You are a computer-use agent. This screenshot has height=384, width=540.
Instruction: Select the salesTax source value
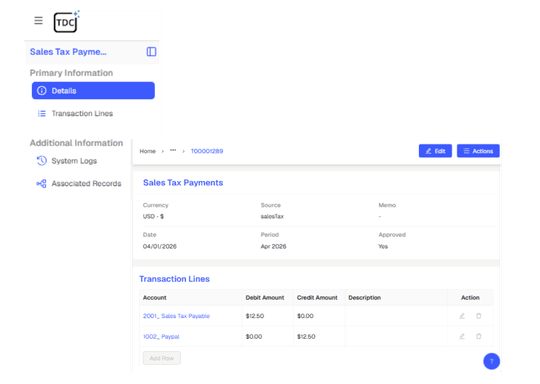click(x=272, y=217)
